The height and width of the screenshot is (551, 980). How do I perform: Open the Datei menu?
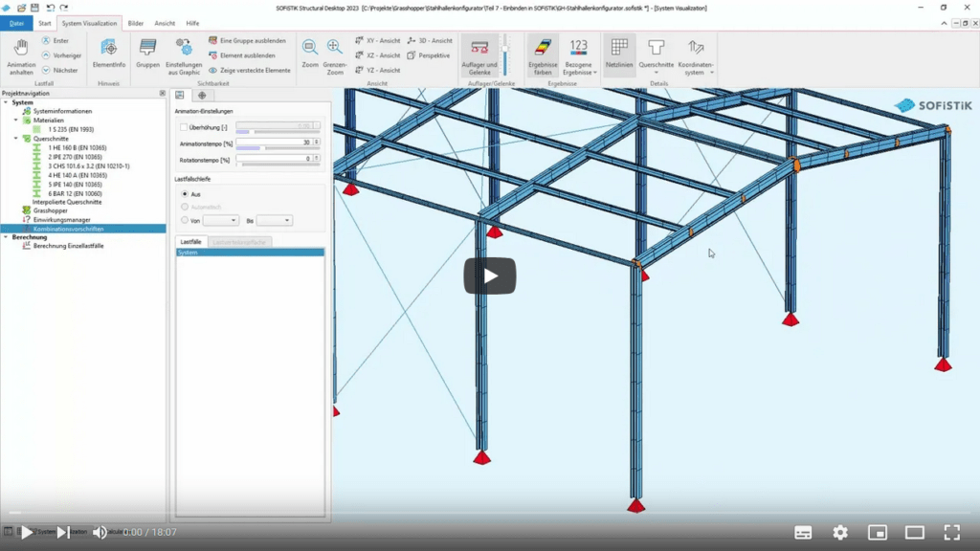(16, 23)
